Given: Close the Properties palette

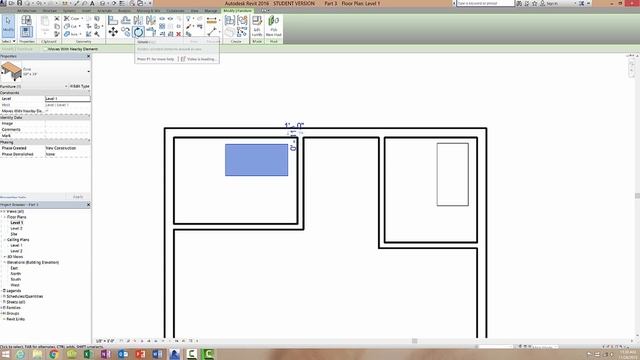Looking at the screenshot, I should click(x=88, y=56).
